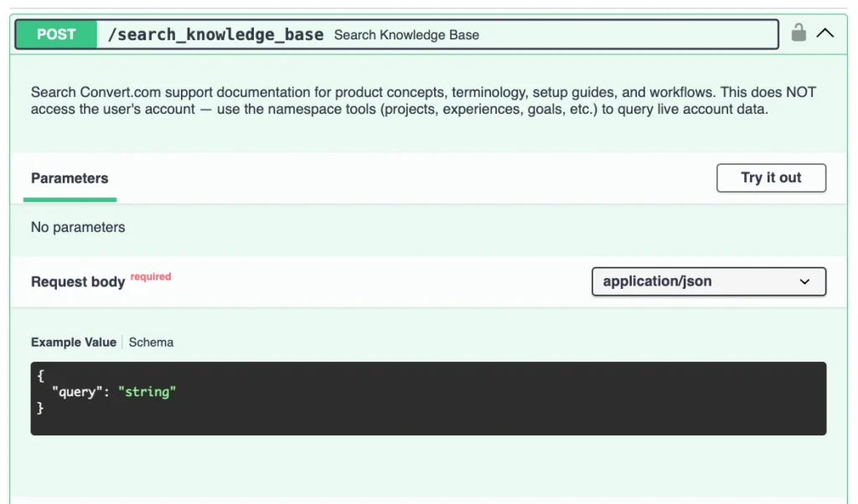Click the Parameters section heading
Image resolution: width=858 pixels, height=504 pixels.
pyautogui.click(x=69, y=177)
